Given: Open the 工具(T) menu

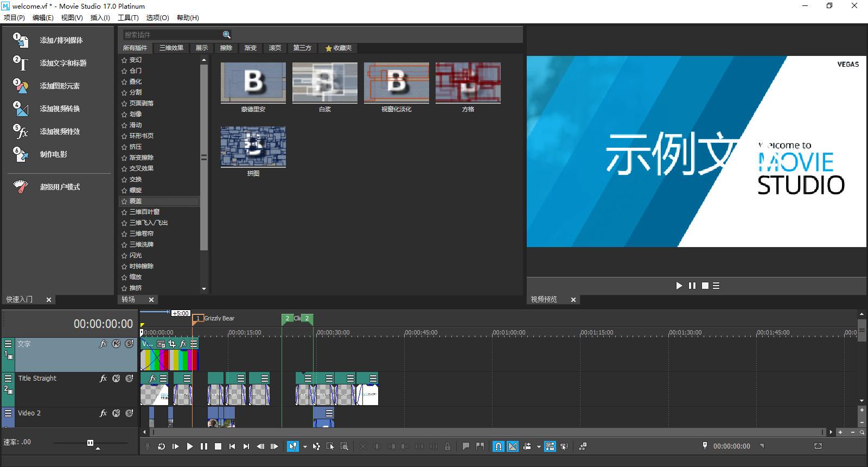Looking at the screenshot, I should tap(128, 17).
